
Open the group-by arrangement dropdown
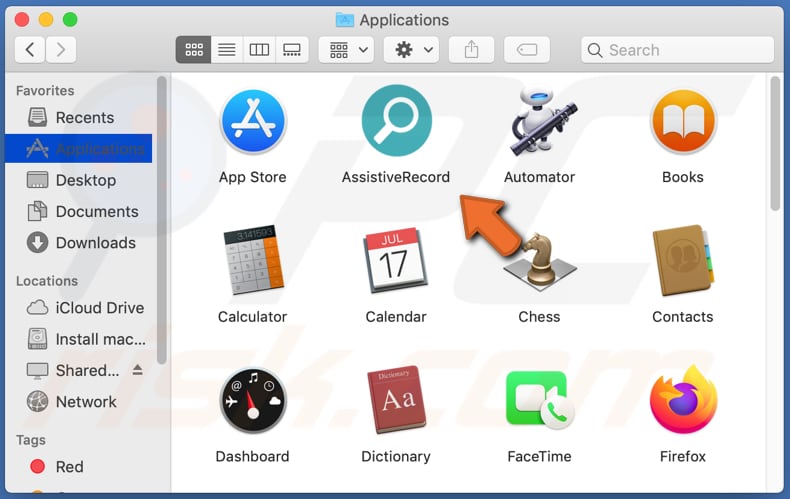click(x=346, y=49)
